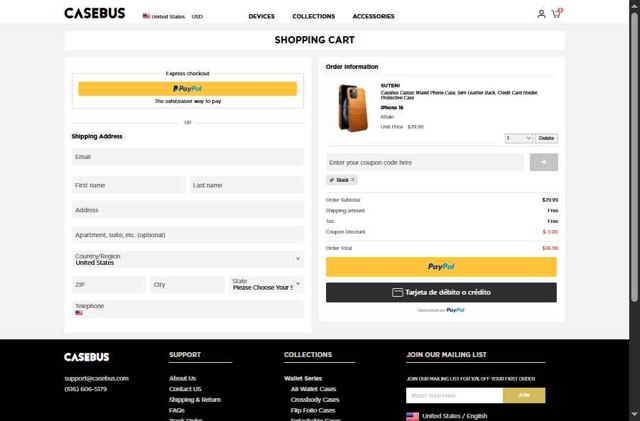Screen dimensions: 640x421
Task: Click the (616) 606-5179 phone number
Action: point(85,389)
